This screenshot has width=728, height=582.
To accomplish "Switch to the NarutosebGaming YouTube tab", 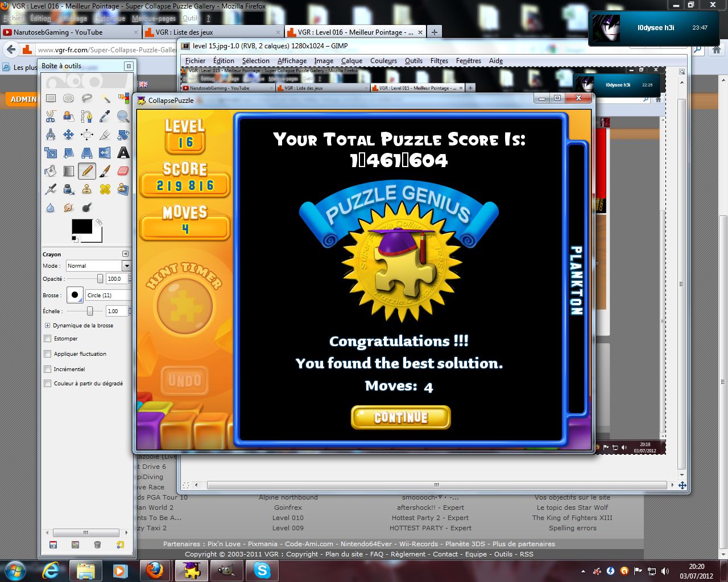I will click(58, 32).
